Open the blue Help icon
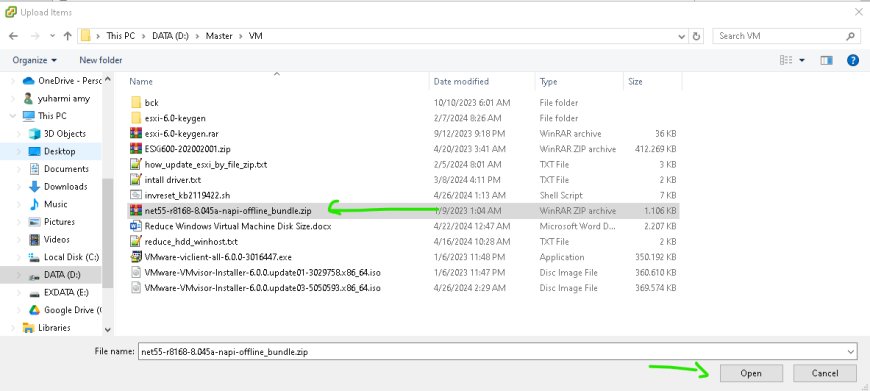Viewport: 870px width, 391px height. [x=853, y=60]
